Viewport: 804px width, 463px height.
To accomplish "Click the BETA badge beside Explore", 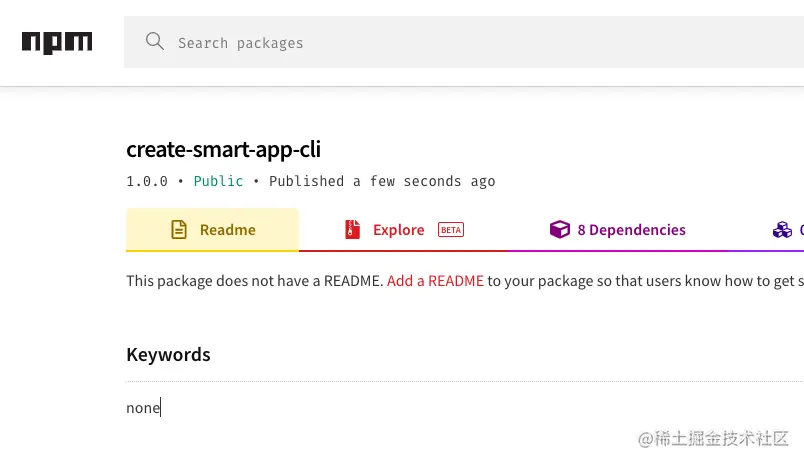I will point(451,230).
